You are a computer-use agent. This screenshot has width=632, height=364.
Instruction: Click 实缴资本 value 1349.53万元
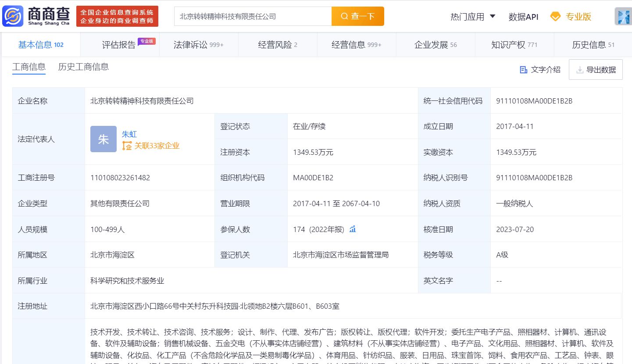tap(516, 152)
